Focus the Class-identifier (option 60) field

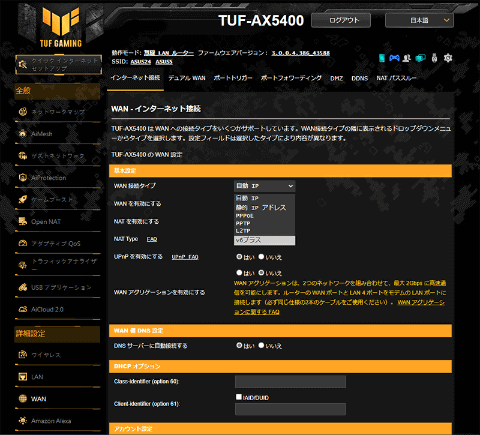(290, 382)
